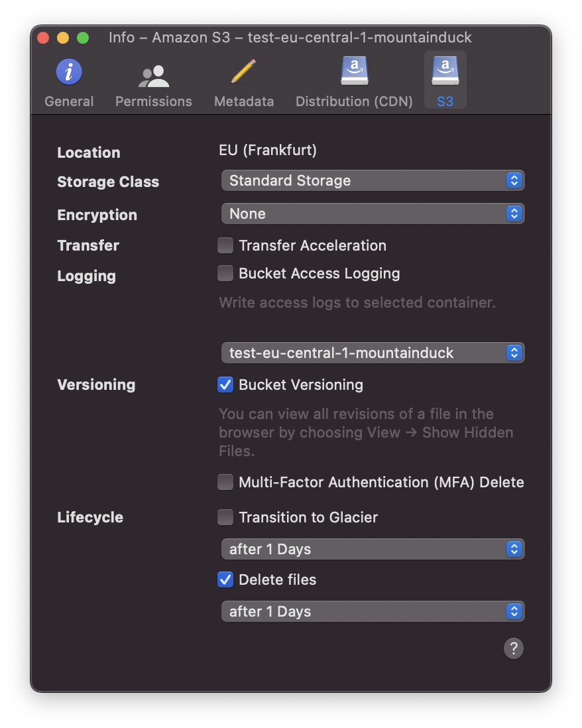Click the yellow minimize window button
The height and width of the screenshot is (728, 582).
click(63, 38)
